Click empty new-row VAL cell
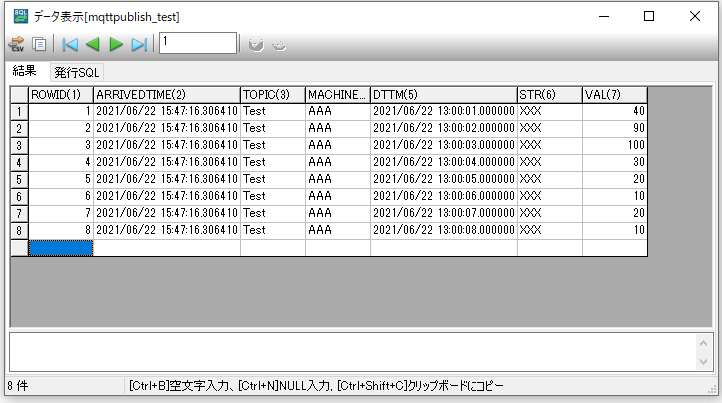Screen dimensions: 722x403 click(615, 248)
